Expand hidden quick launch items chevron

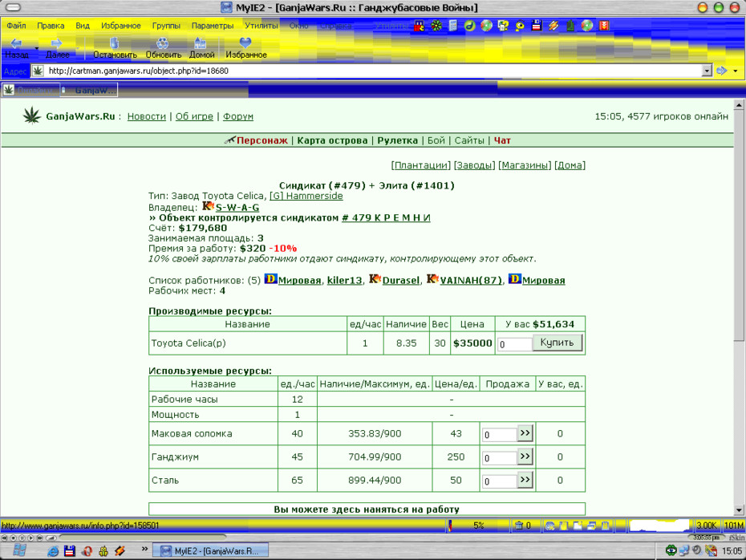pos(144,549)
